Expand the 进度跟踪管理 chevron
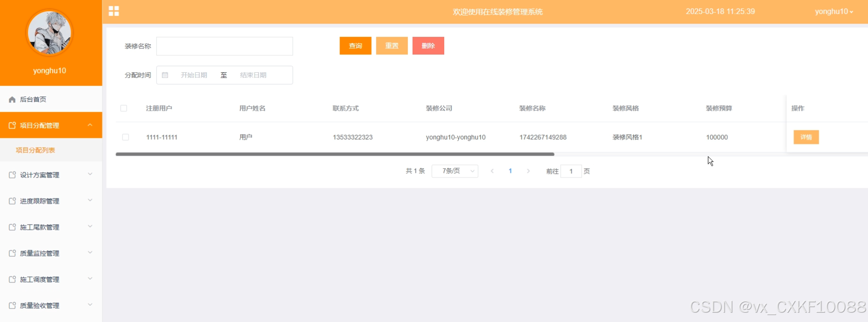 click(90, 200)
